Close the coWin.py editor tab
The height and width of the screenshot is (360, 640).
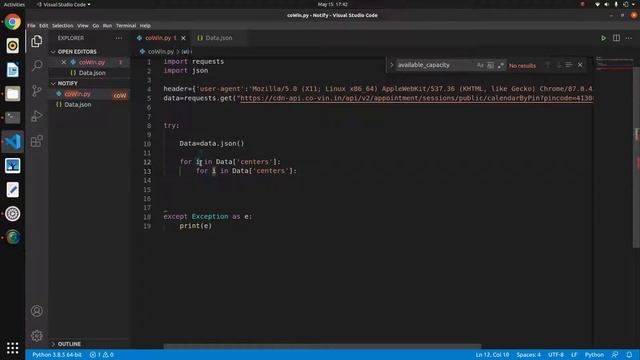pyautogui.click(x=183, y=38)
